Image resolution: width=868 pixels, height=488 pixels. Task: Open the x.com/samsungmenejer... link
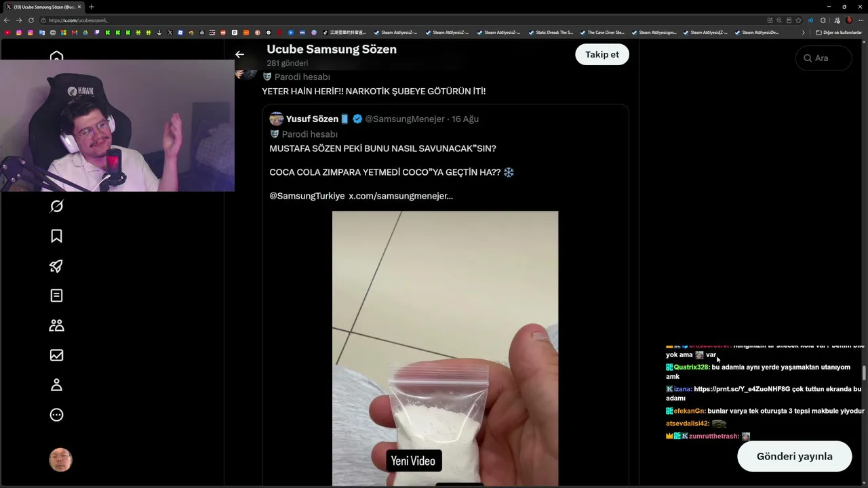click(401, 196)
